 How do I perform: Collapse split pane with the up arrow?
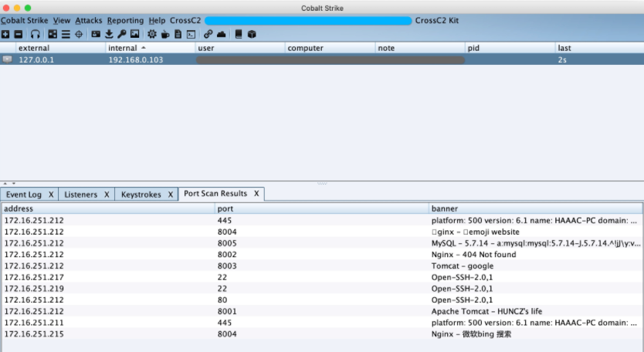coord(5,184)
